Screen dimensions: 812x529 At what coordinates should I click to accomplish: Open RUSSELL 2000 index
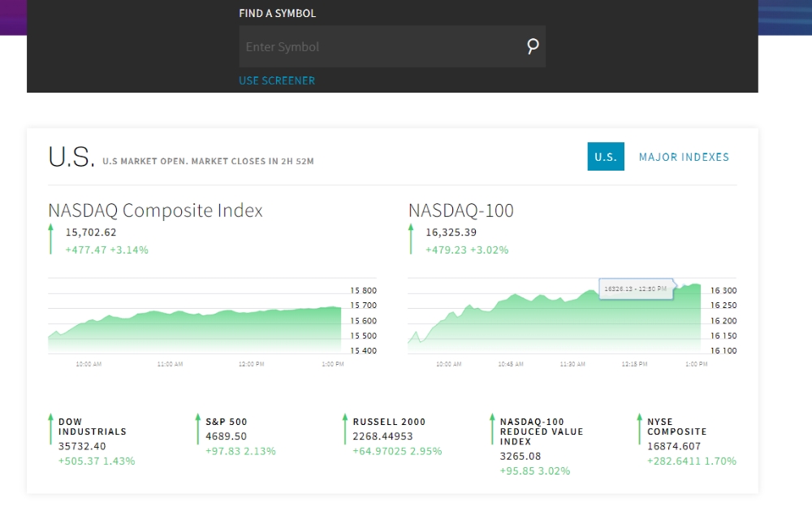click(x=389, y=422)
